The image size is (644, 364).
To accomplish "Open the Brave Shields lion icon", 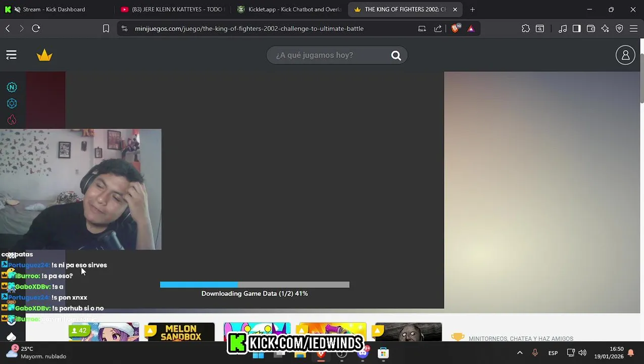I will 456,28.
